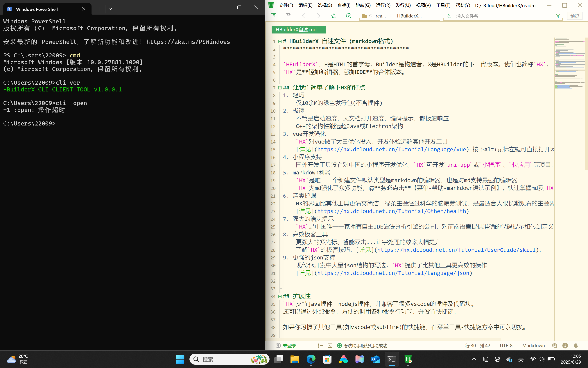The height and width of the screenshot is (368, 588).
Task: Open the 工具(T) menu
Action: tap(443, 5)
